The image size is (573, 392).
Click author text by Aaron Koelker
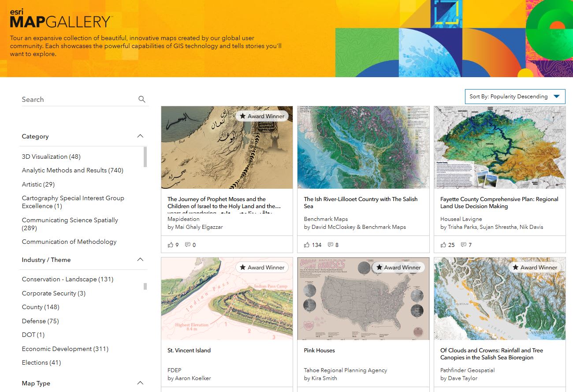tap(189, 378)
